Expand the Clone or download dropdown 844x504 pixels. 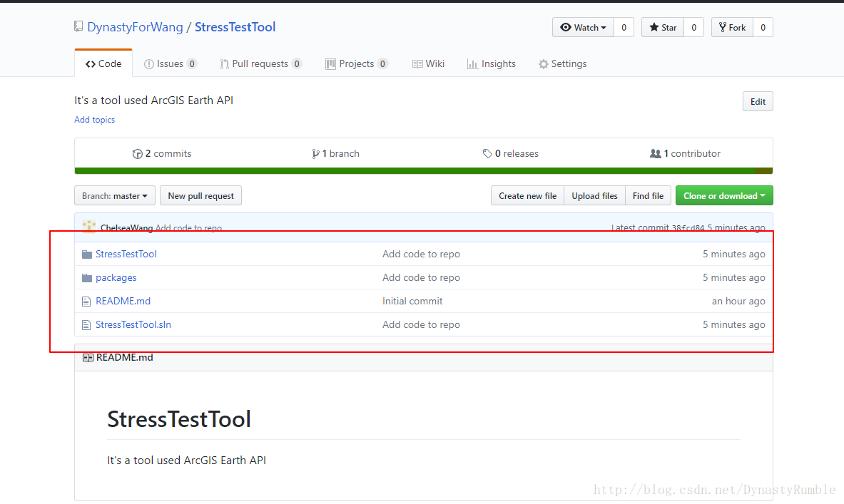coord(725,196)
